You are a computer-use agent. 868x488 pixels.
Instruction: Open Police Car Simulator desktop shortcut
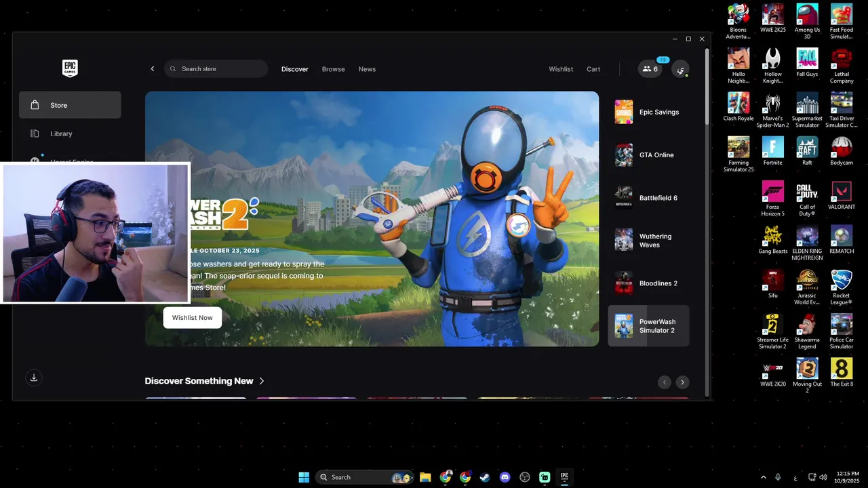point(842,331)
